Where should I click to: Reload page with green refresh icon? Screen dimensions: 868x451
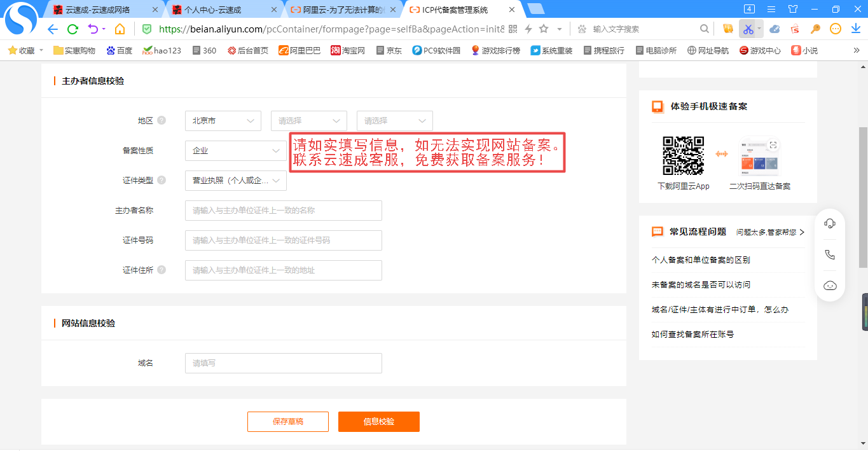[x=72, y=29]
